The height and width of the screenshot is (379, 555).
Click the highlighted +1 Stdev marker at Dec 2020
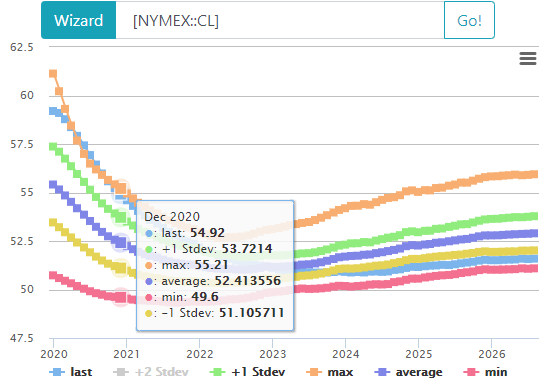[121, 217]
